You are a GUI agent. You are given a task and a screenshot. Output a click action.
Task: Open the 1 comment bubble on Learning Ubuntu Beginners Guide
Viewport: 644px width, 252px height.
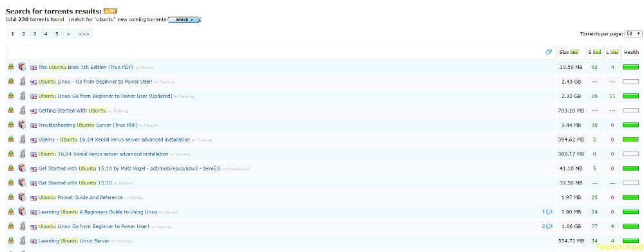pos(549,212)
